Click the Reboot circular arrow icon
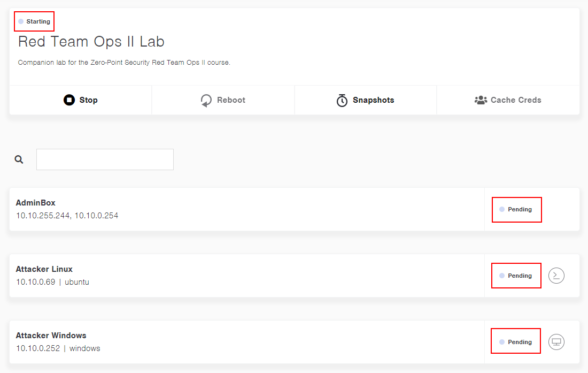 click(206, 100)
